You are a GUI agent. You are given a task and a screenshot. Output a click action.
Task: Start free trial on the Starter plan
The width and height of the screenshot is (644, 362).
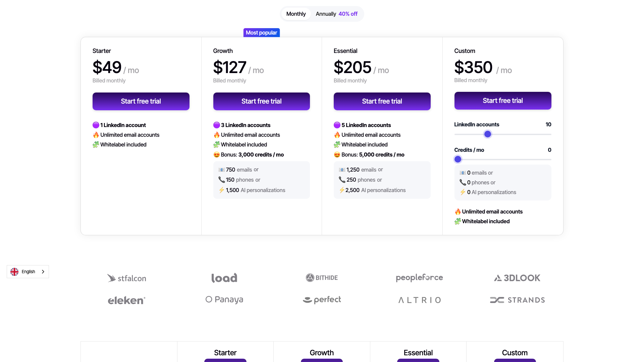(x=141, y=101)
